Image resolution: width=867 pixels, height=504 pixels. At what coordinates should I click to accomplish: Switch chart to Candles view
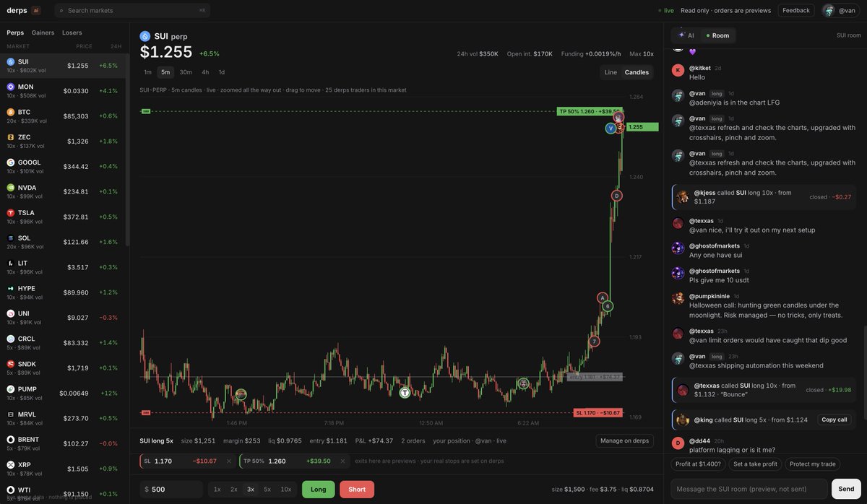pyautogui.click(x=637, y=72)
